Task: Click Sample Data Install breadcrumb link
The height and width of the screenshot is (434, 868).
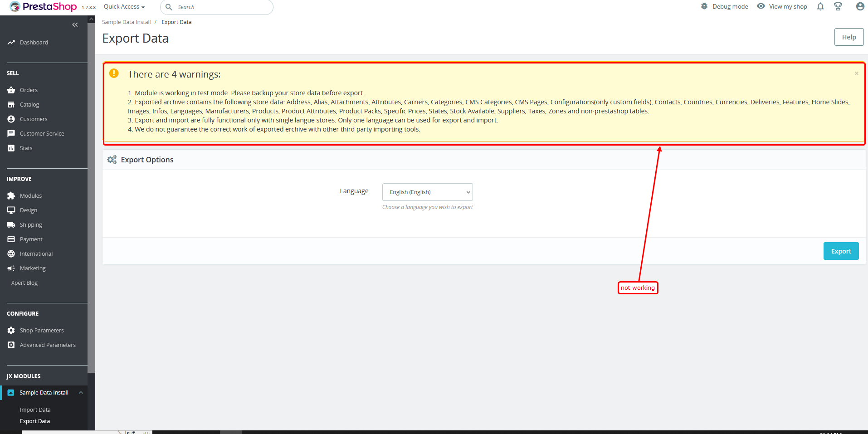Action: click(126, 22)
